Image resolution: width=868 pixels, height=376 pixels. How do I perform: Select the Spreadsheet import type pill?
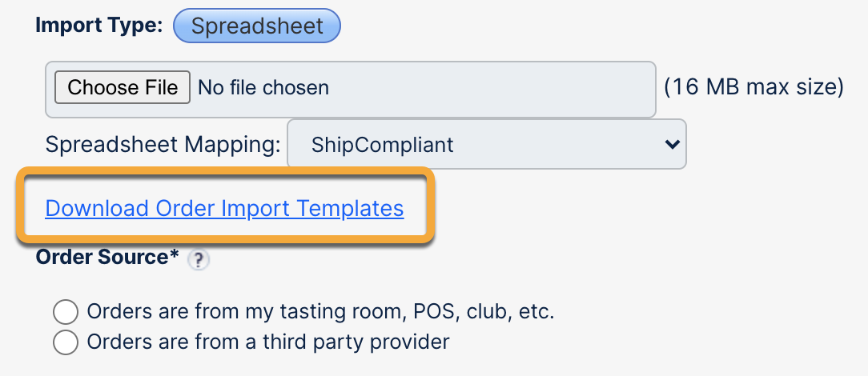(257, 26)
